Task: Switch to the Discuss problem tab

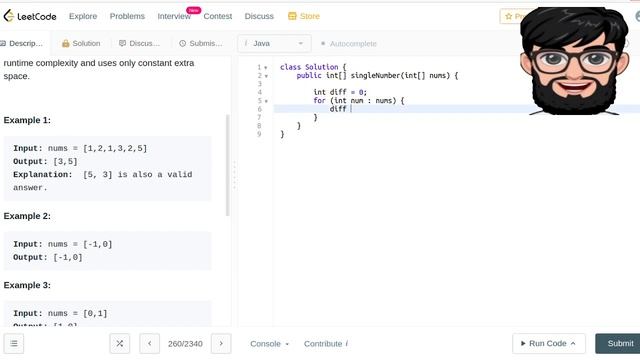Action: coord(140,43)
